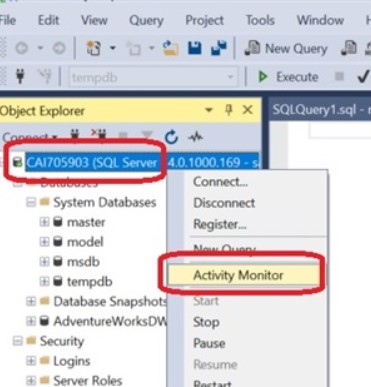Close the Object Explorer panel
The height and width of the screenshot is (387, 371).
click(x=248, y=110)
